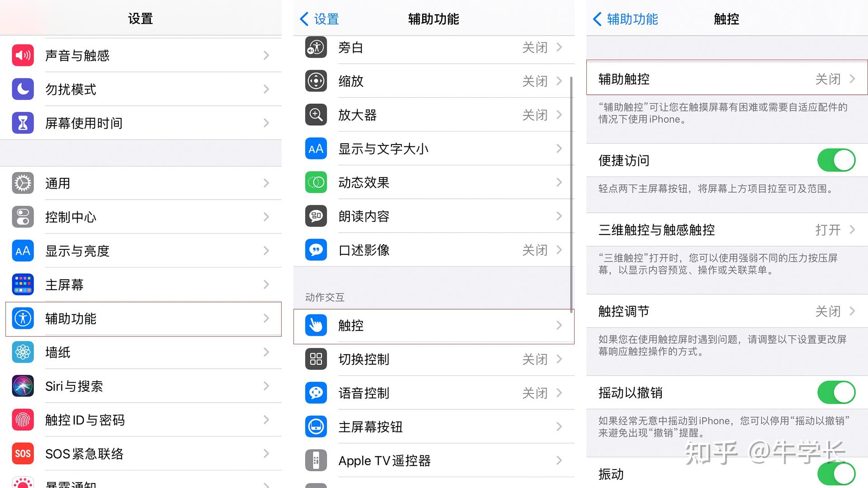Image resolution: width=868 pixels, height=488 pixels.
Task: Open 声音与触感 speaker icon
Action: click(23, 55)
